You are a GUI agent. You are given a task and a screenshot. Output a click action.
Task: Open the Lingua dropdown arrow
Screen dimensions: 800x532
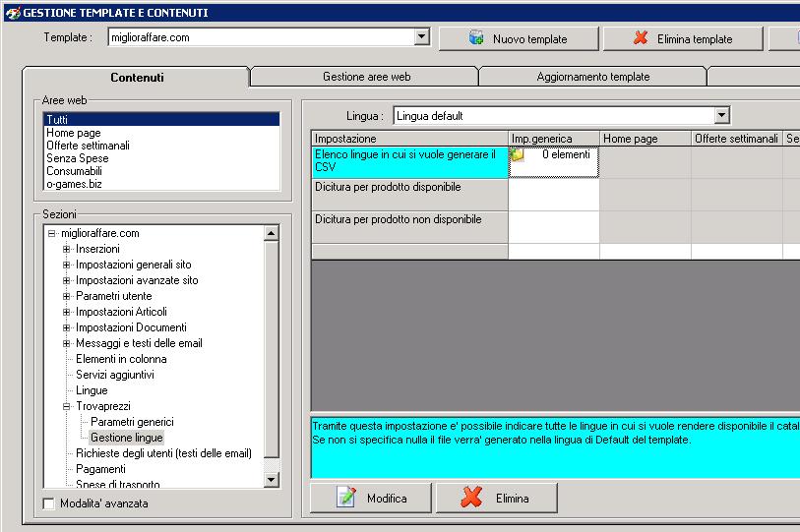tap(721, 115)
